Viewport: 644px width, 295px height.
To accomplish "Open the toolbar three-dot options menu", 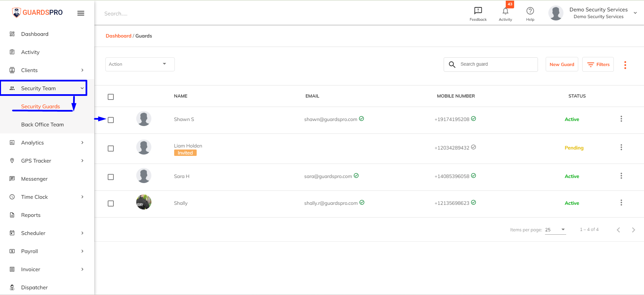I will coord(625,65).
